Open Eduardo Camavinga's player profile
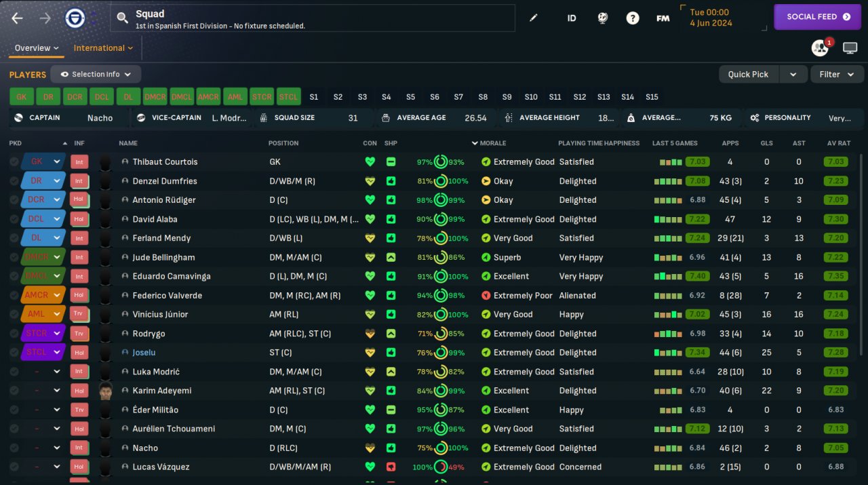This screenshot has width=868, height=485. pos(172,277)
